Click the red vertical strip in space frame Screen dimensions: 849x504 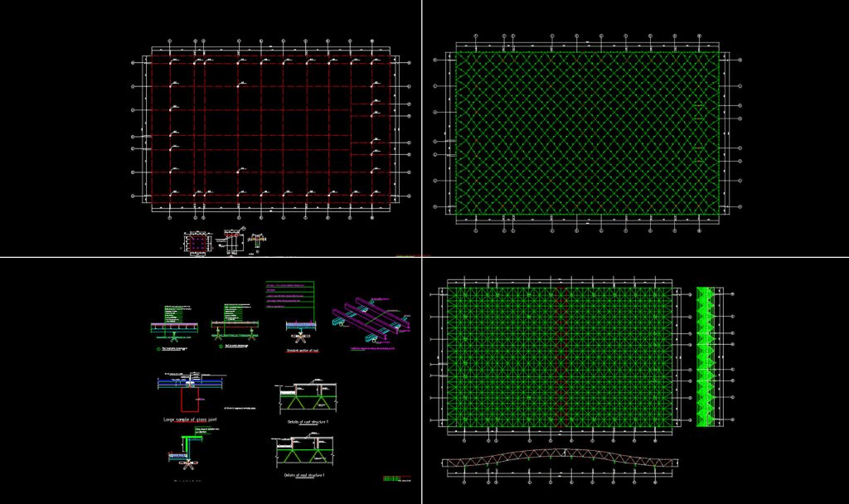[x=563, y=356]
